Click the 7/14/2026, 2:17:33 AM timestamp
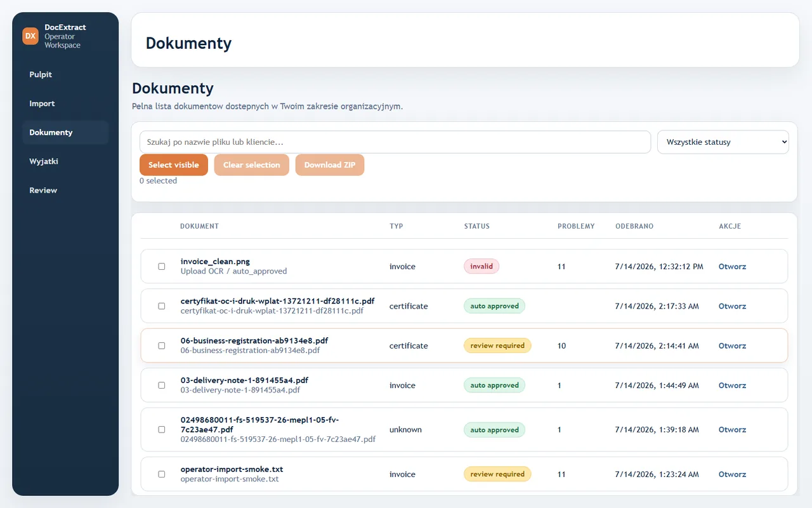Screen dimensions: 812x508 657,306
